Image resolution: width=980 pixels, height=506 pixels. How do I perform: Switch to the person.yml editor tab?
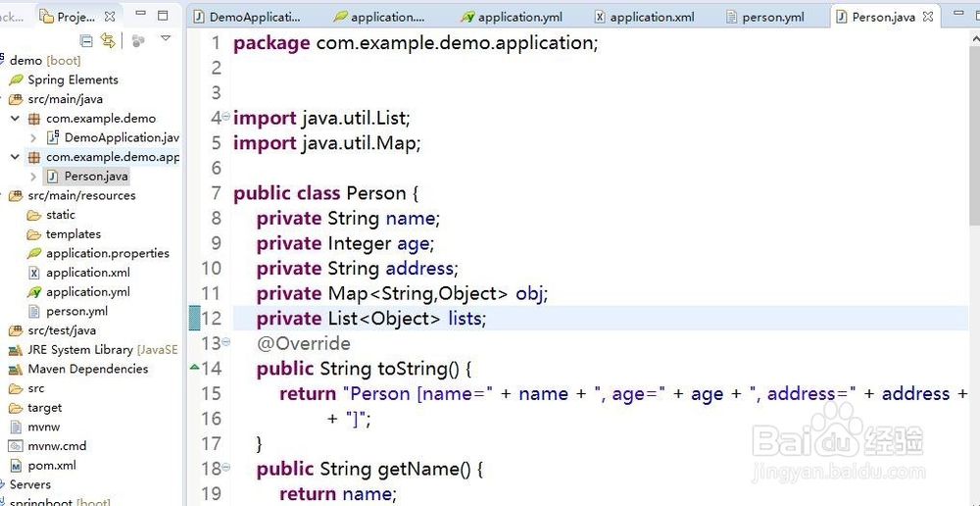click(772, 17)
